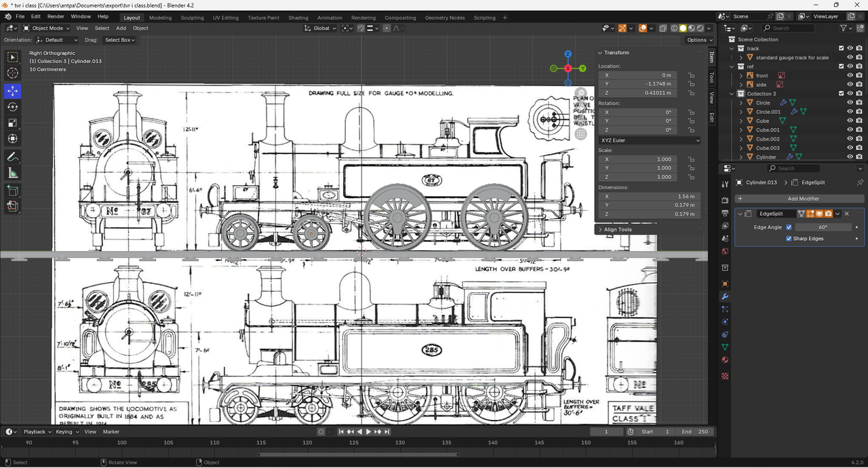Hide the front reference image
This screenshot has width=868, height=468.
click(x=850, y=75)
